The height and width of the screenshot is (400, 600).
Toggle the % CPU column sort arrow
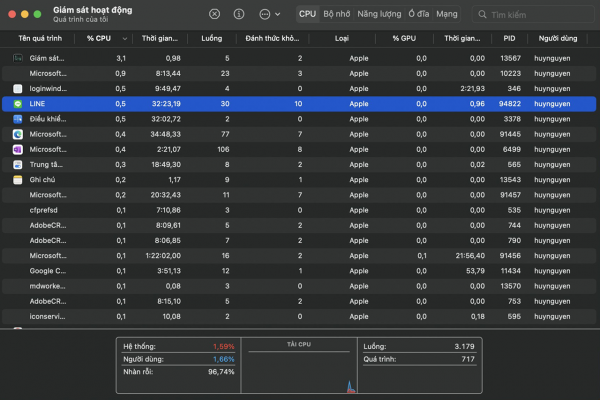click(x=124, y=38)
